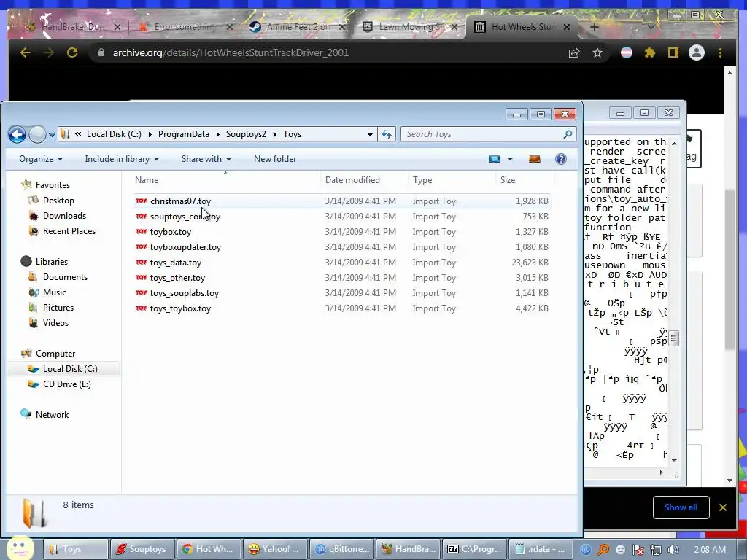The image size is (747, 560).
Task: Open Documents library
Action: tap(65, 276)
